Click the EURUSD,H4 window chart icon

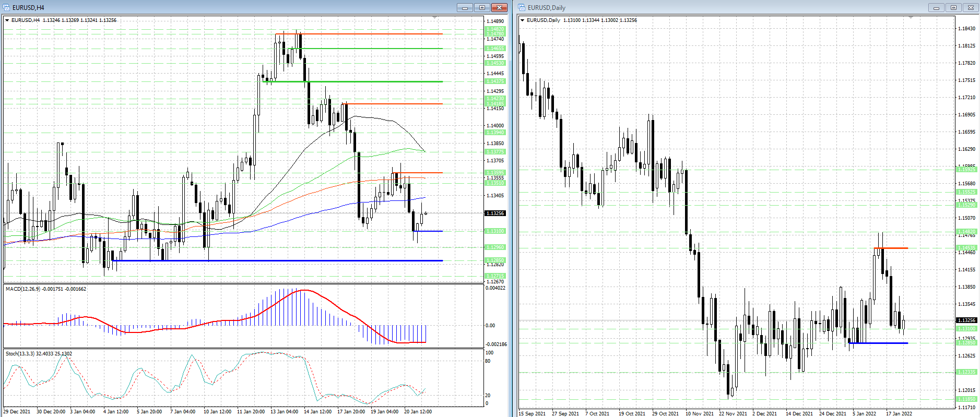6,7
